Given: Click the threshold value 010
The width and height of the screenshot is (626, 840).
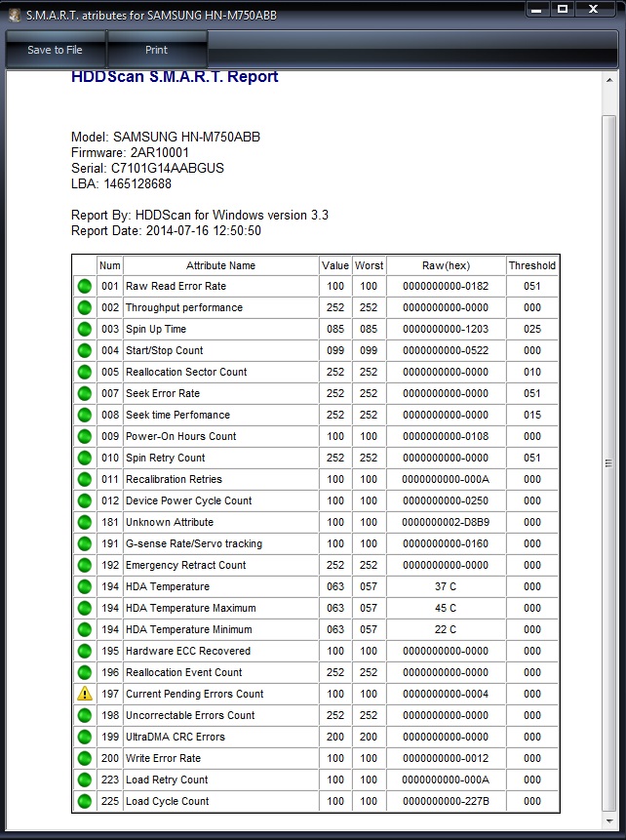Looking at the screenshot, I should tap(532, 372).
